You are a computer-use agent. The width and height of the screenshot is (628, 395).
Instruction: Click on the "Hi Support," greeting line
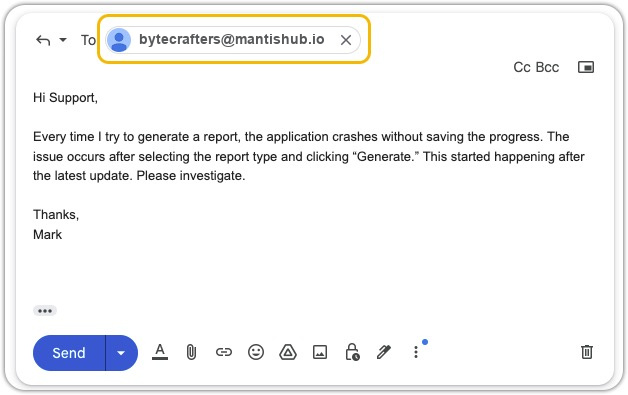[65, 98]
